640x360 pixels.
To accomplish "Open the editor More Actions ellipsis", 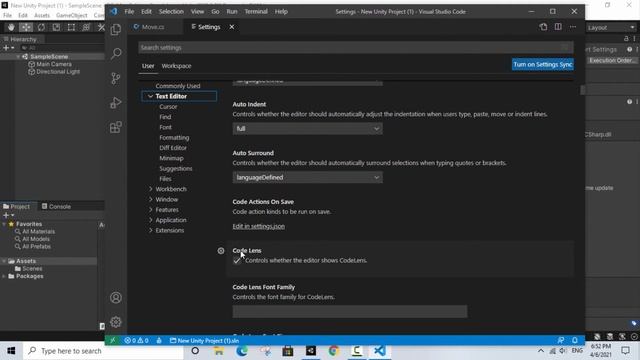I will pos(573,27).
